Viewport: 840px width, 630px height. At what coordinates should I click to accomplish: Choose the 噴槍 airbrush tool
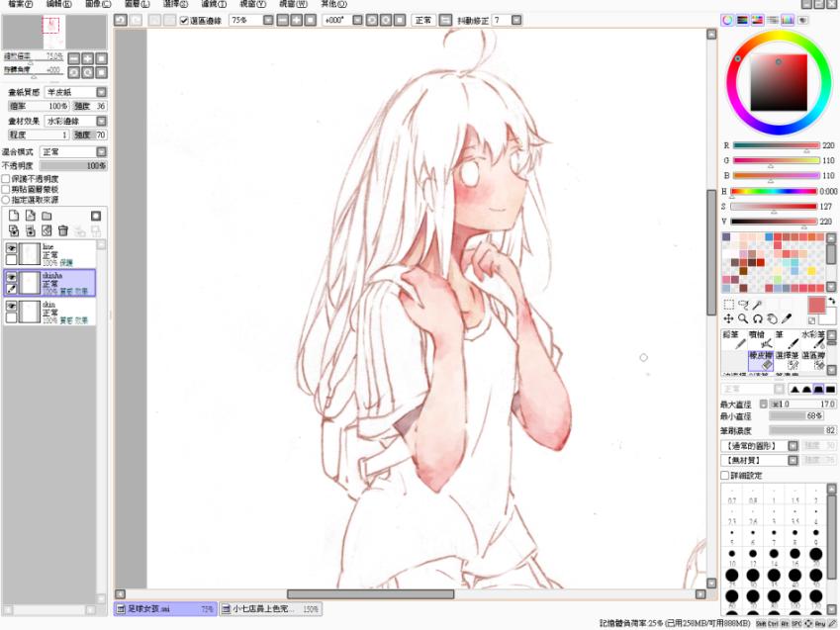pos(761,339)
